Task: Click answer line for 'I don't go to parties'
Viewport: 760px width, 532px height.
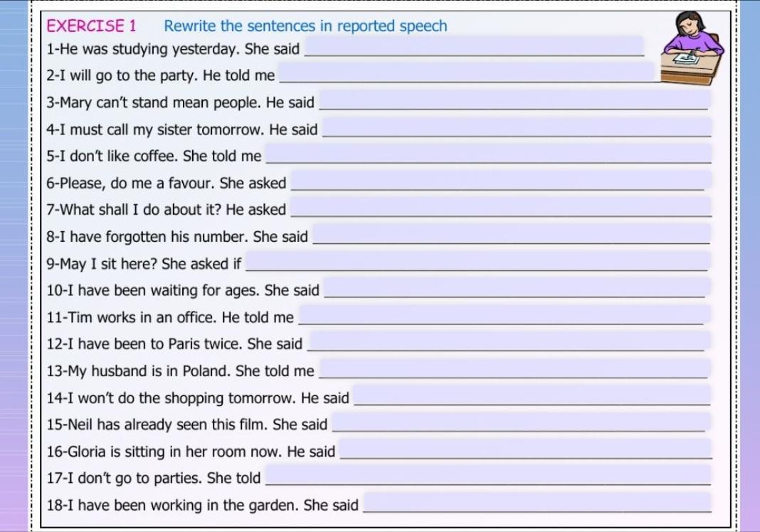Action: pyautogui.click(x=488, y=475)
